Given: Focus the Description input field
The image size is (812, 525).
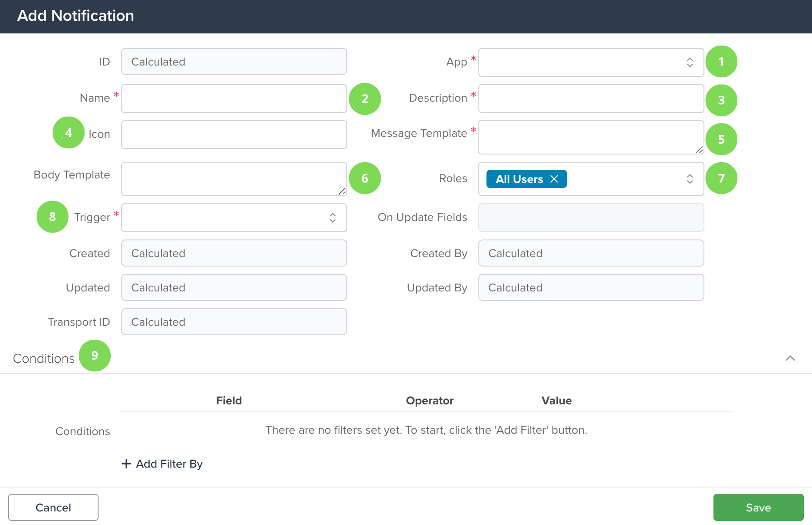Looking at the screenshot, I should (x=591, y=98).
